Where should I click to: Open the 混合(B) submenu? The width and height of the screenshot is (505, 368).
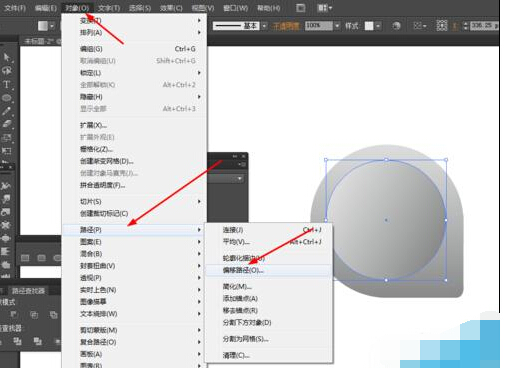pyautogui.click(x=134, y=254)
